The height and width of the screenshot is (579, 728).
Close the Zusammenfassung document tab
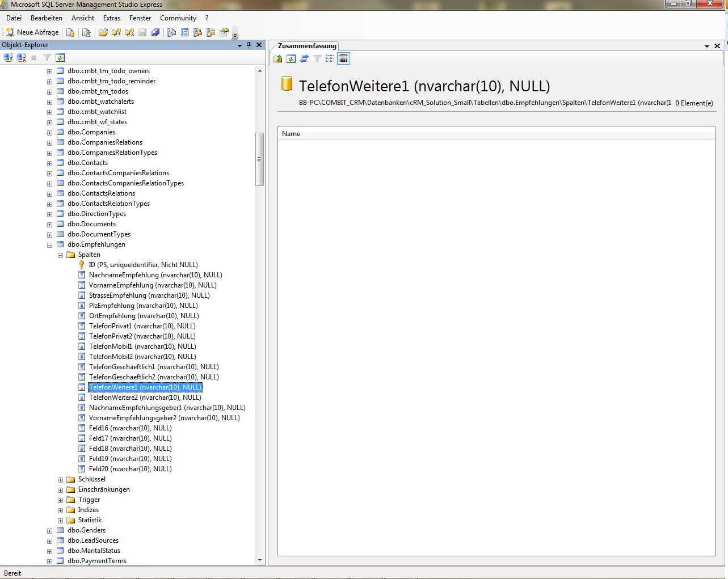717,46
